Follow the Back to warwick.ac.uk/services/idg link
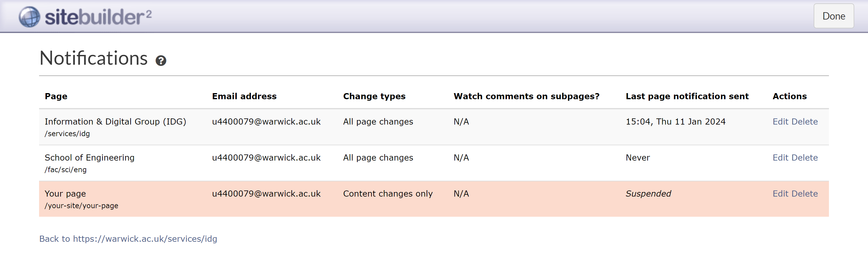868x268 pixels. (x=128, y=239)
